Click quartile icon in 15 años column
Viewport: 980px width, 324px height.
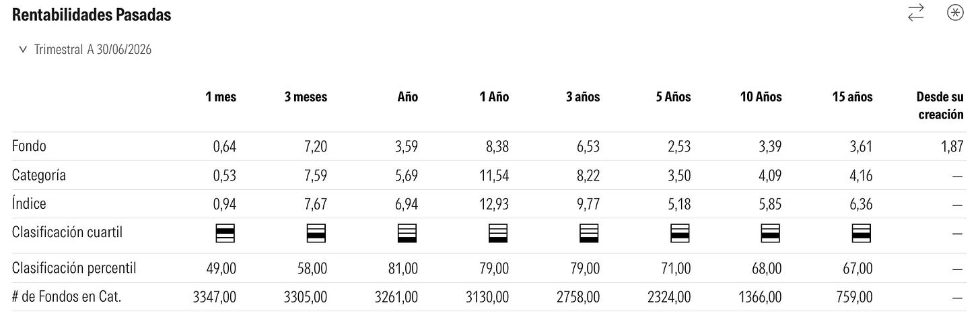tap(862, 233)
